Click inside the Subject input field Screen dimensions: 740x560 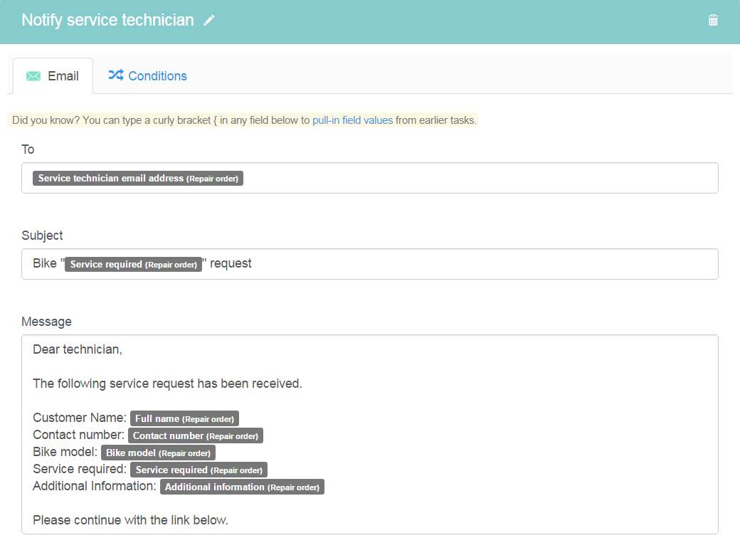pyautogui.click(x=370, y=264)
